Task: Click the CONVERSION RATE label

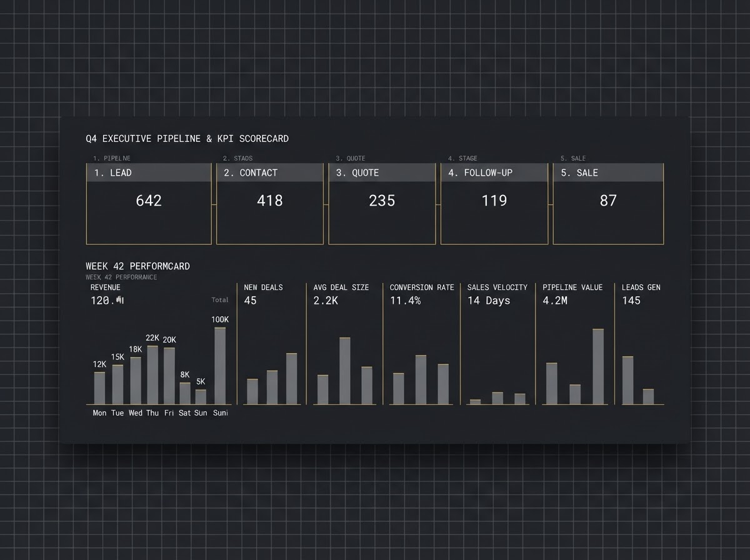Action: (422, 287)
